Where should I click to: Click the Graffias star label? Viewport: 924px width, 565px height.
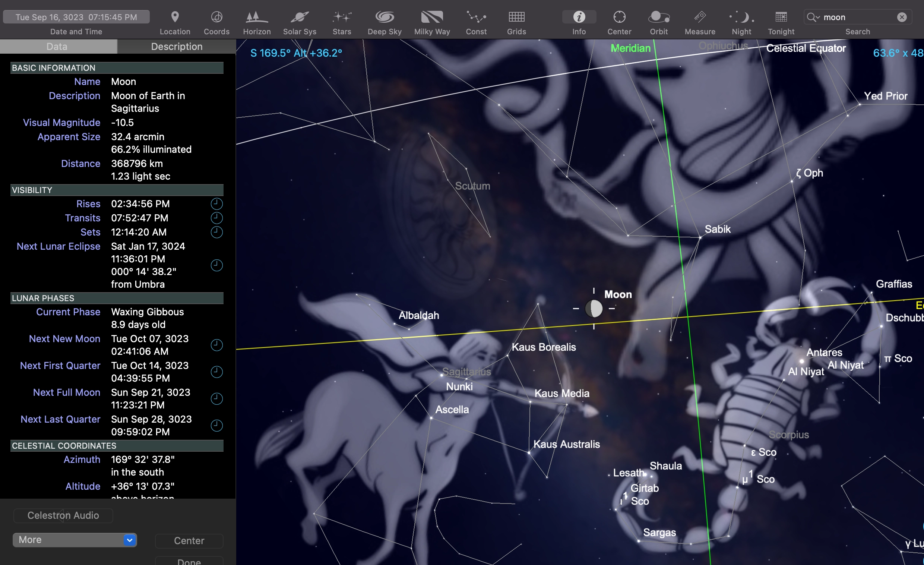click(893, 284)
